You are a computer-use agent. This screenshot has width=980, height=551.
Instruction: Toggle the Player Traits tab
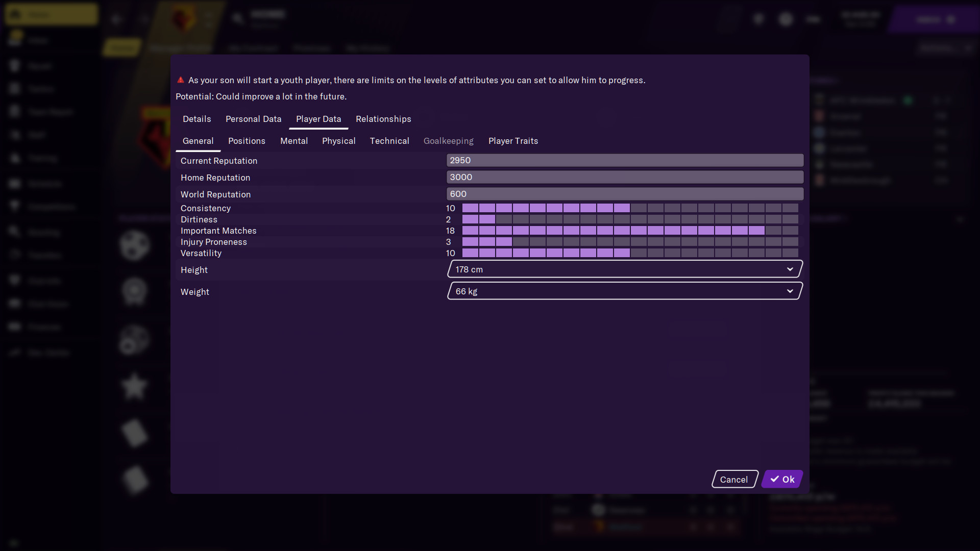513,141
